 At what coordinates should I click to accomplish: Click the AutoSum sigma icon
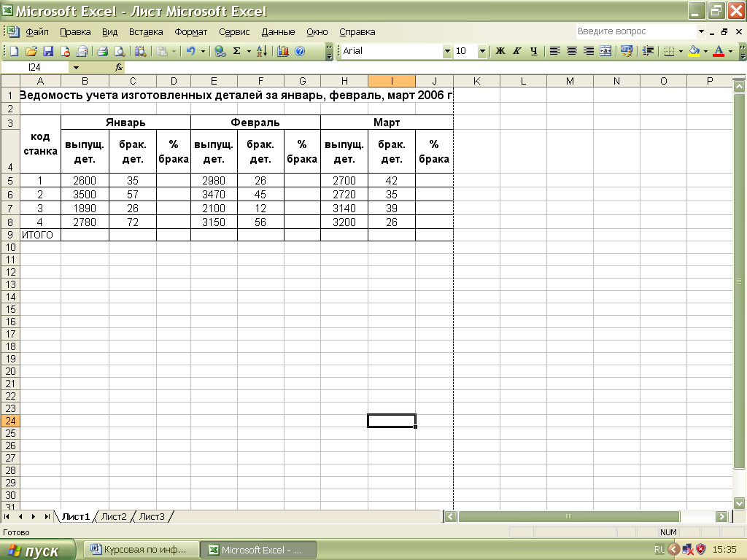pos(236,51)
